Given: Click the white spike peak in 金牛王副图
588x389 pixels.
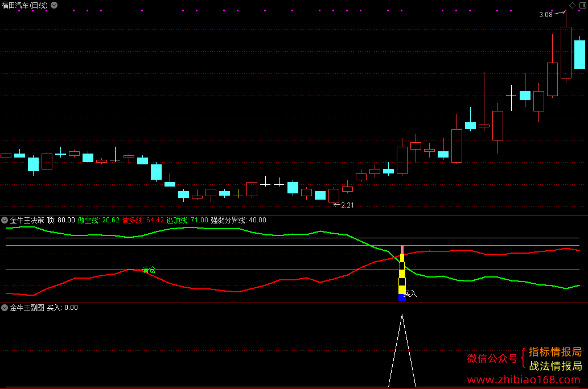Looking at the screenshot, I should coord(402,315).
